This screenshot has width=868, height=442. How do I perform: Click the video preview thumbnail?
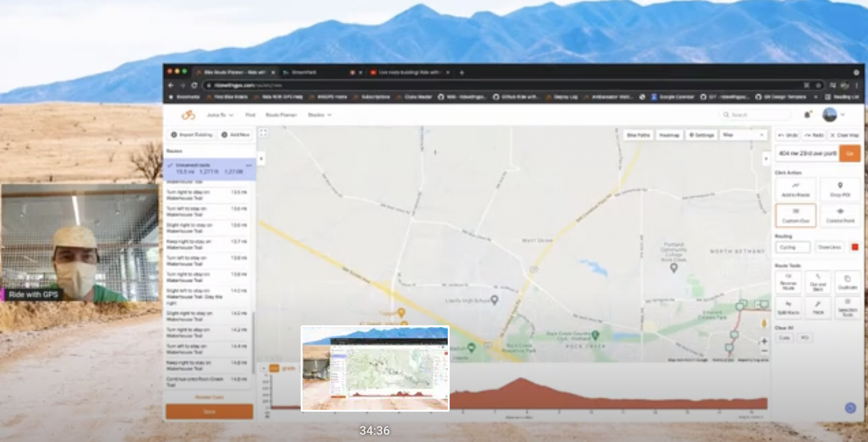(375, 368)
